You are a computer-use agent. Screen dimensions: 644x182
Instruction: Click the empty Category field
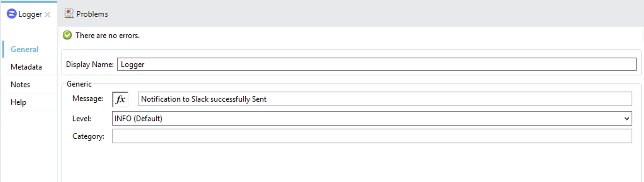click(x=372, y=136)
